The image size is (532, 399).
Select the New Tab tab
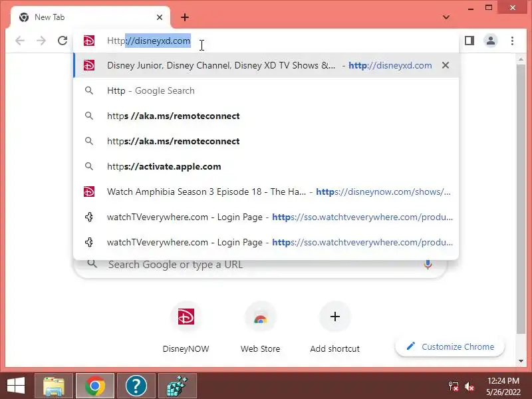pos(90,17)
